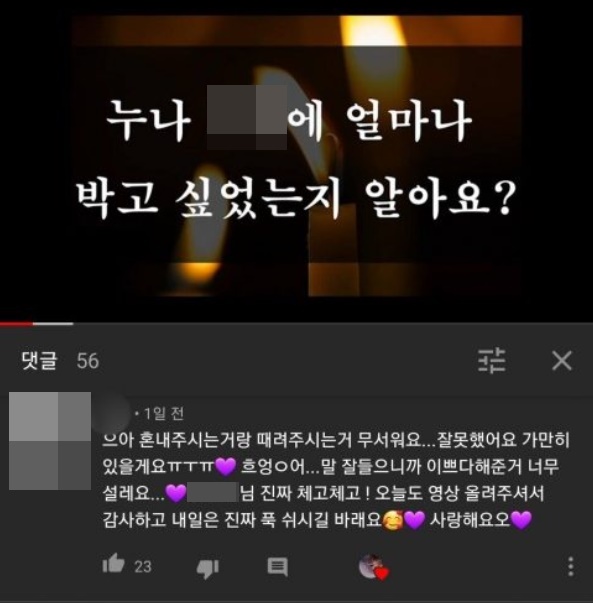Image resolution: width=593 pixels, height=603 pixels.
Task: Open the blurred commenter username
Action: coord(115,415)
